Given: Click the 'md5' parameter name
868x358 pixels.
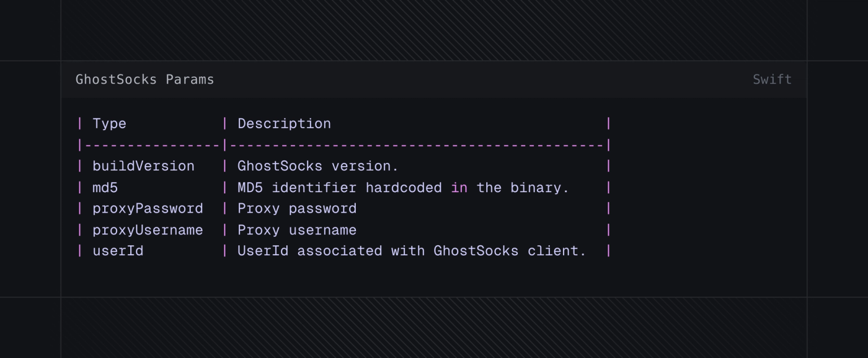Looking at the screenshot, I should pyautogui.click(x=105, y=188).
